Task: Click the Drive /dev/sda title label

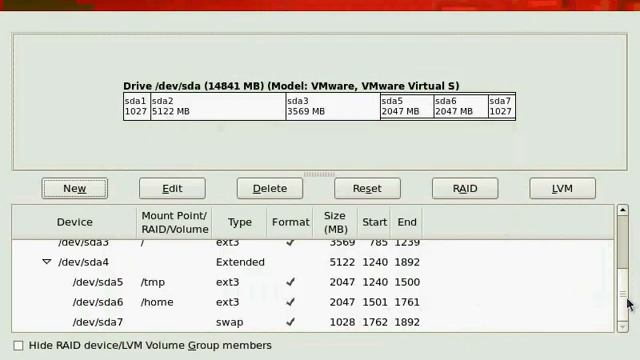Action: [x=291, y=86]
